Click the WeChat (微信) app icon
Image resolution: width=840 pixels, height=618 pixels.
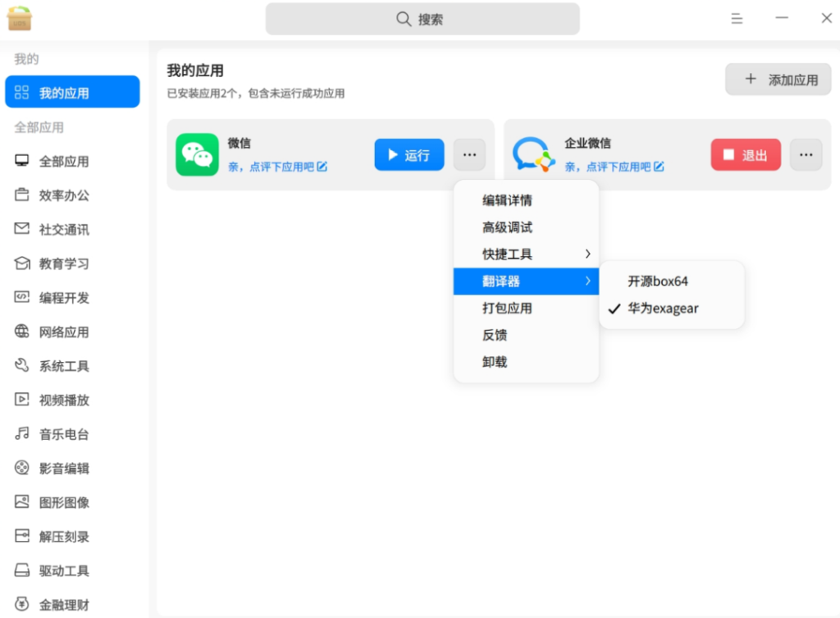197,154
